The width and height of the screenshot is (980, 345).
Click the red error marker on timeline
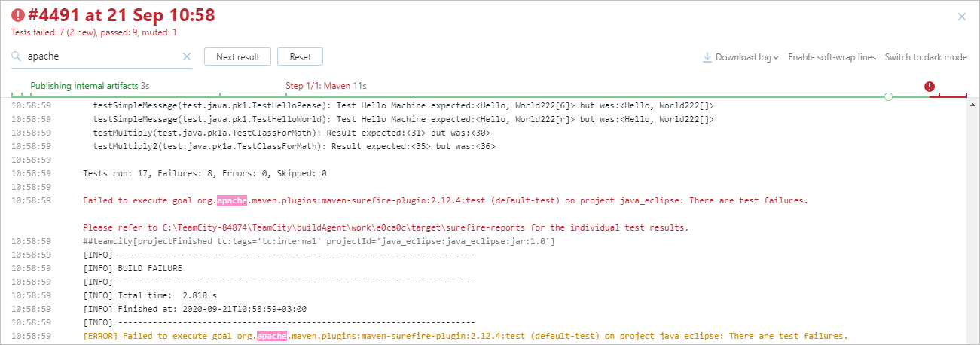(930, 87)
